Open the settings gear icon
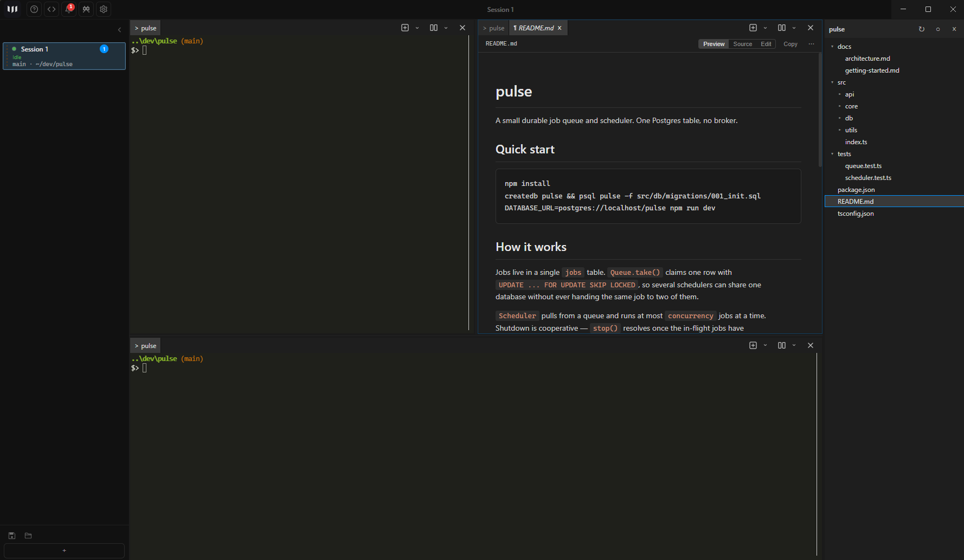 [104, 9]
